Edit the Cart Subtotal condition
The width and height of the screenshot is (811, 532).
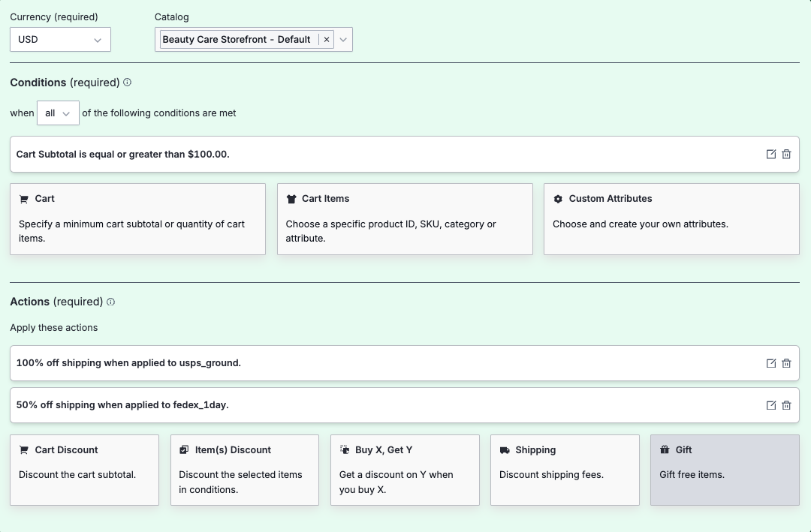click(770, 154)
